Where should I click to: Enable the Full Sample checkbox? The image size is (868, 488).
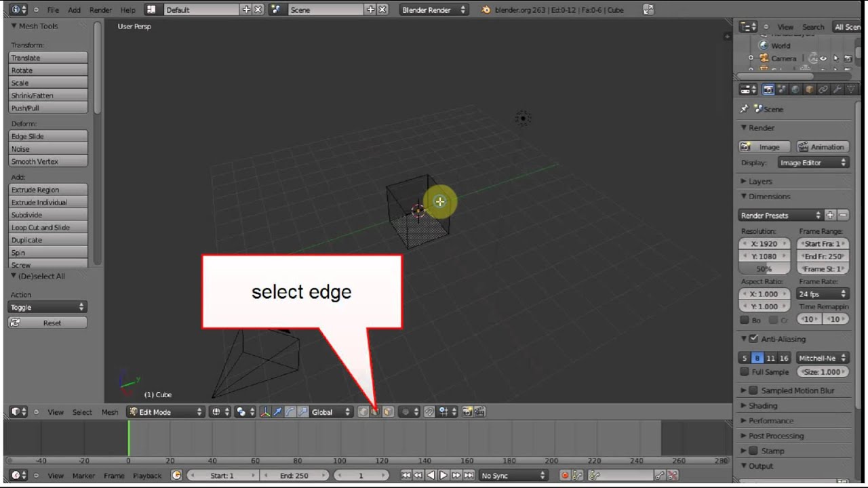click(x=745, y=371)
